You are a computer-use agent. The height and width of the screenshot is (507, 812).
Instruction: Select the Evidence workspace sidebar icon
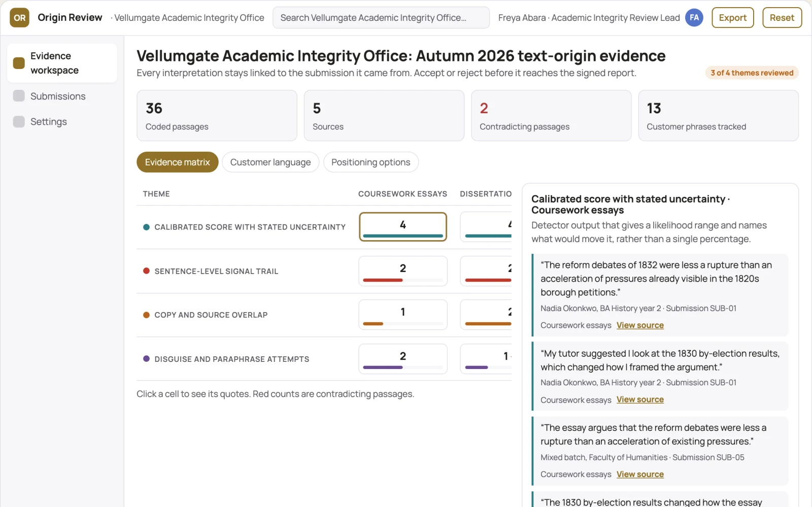(x=19, y=63)
